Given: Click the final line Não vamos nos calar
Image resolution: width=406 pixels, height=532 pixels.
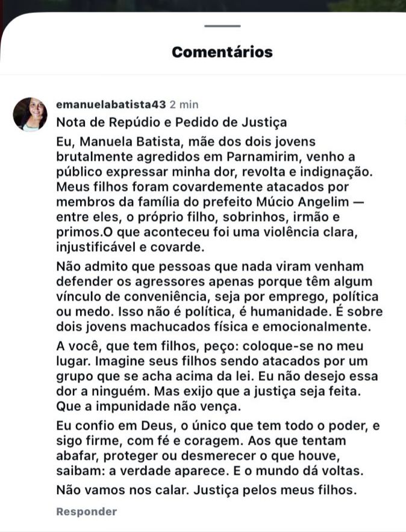Looking at the screenshot, I should click(207, 490).
